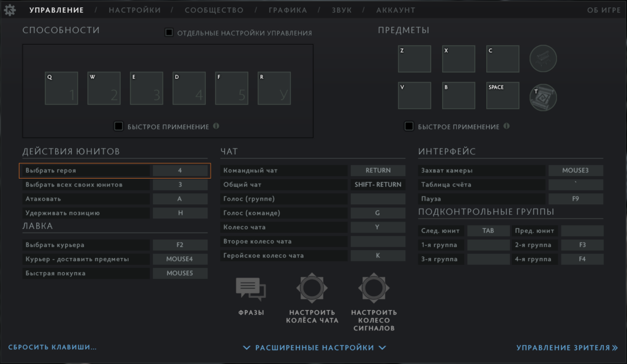Click info icon beside abilities Быстрое применение
This screenshot has height=364, width=627.
coord(216,126)
